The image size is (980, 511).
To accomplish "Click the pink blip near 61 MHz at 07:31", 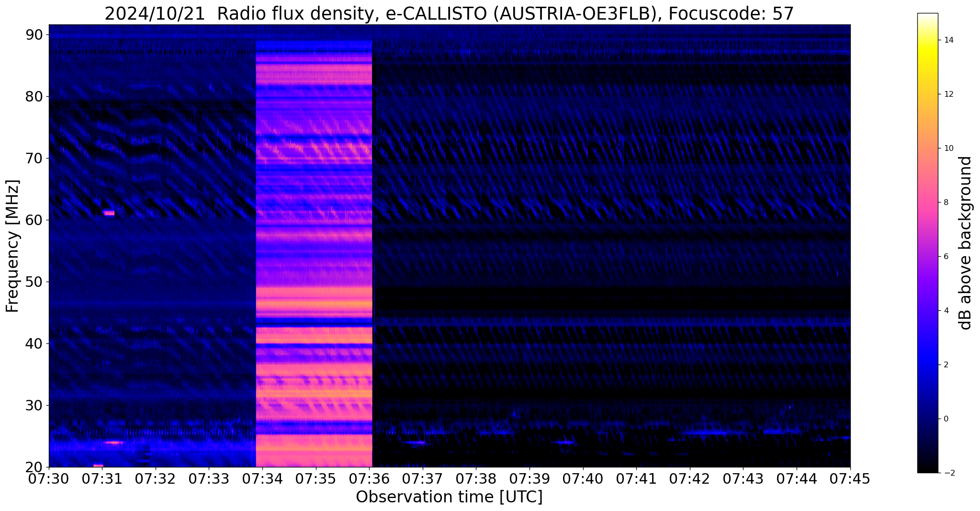I will coord(109,213).
